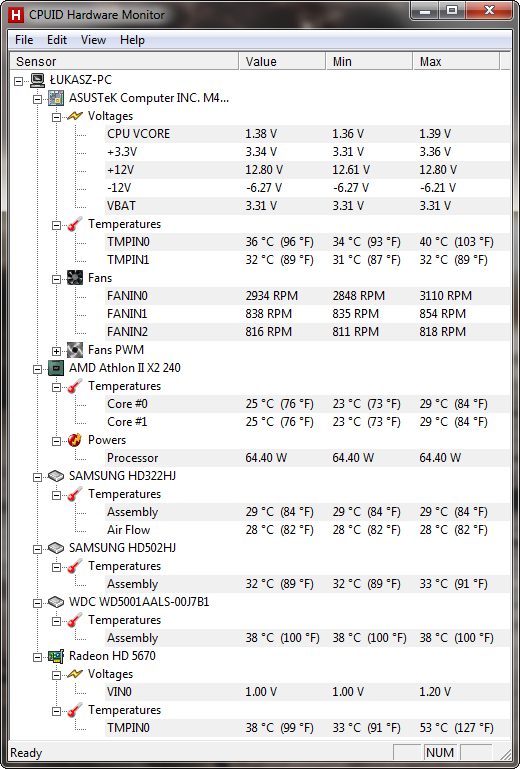The height and width of the screenshot is (769, 520).
Task: Click the Value column header
Action: point(283,61)
